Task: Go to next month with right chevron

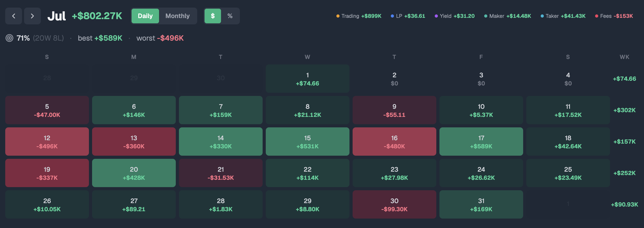Action: click(x=32, y=16)
